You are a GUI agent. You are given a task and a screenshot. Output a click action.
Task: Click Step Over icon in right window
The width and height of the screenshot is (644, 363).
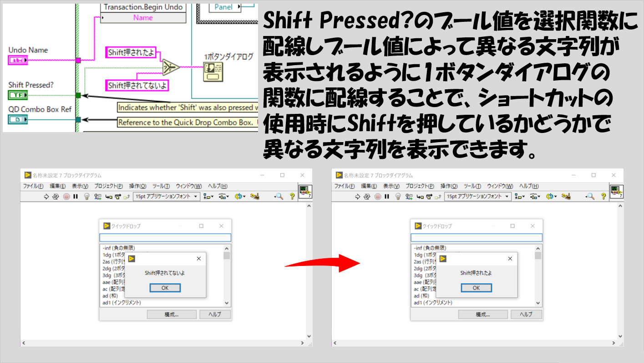pyautogui.click(x=429, y=196)
